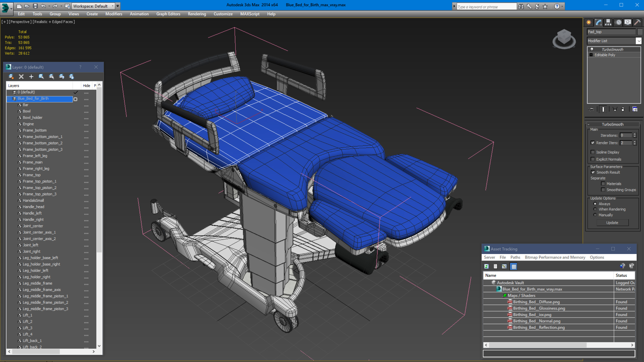Select When Rendering update option
Screen dimensions: 644x362
coord(595,209)
